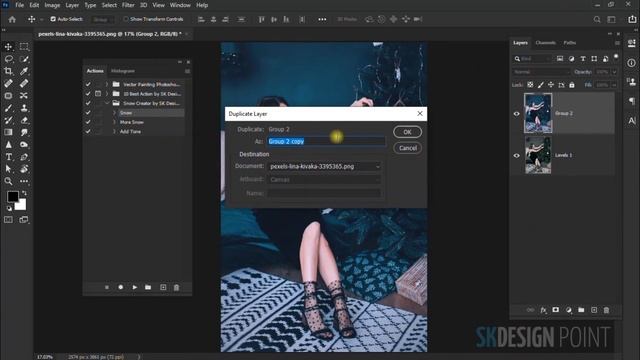Screen dimensions: 640x360
Task: Select the Path Selection tool
Action: [x=8, y=169]
